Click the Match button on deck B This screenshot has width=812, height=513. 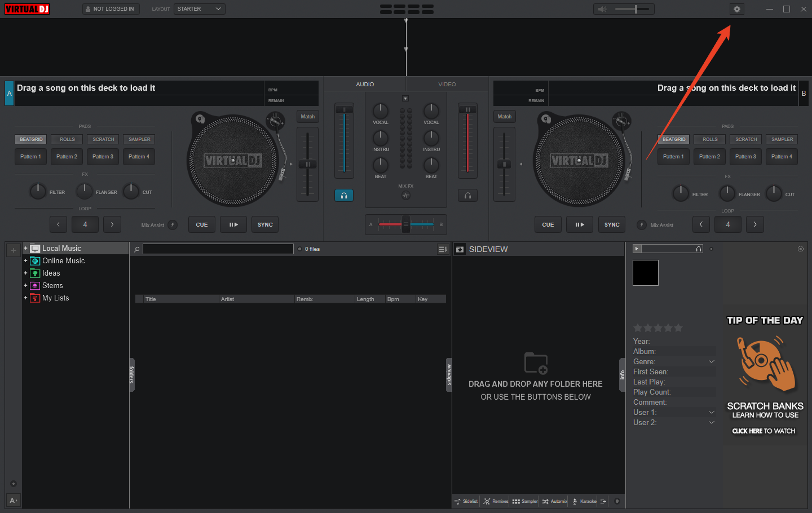(505, 117)
